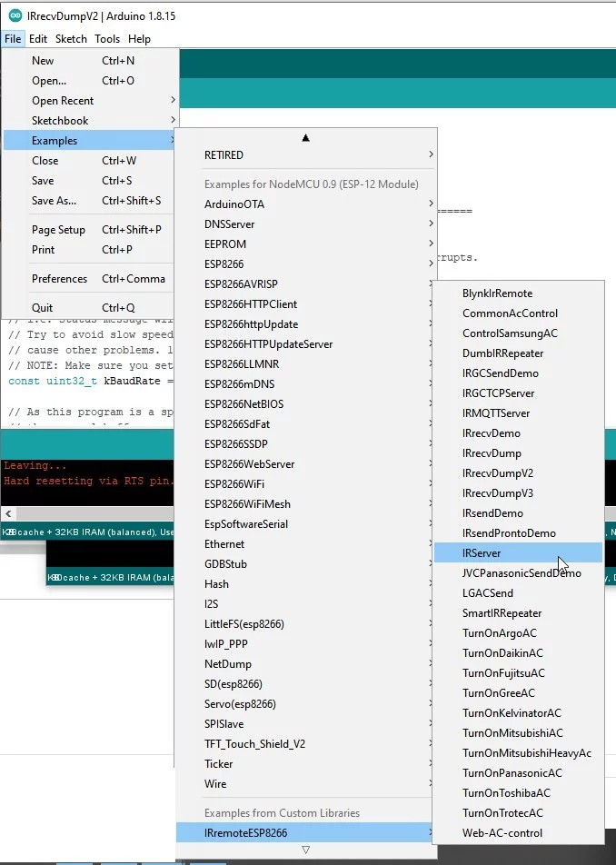Click the Arduino logo in title bar

click(15, 15)
